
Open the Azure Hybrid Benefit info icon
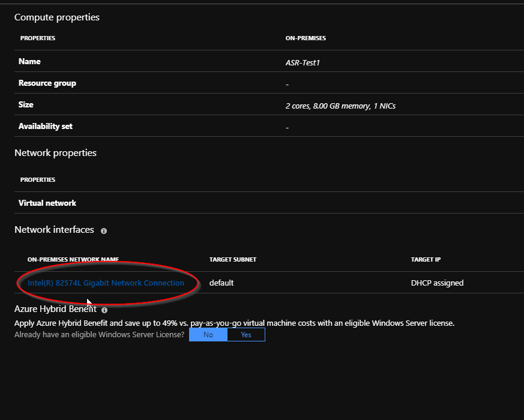point(104,310)
